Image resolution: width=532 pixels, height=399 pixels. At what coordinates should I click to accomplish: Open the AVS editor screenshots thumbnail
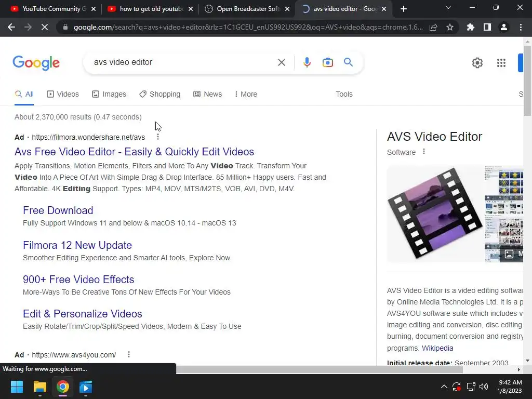click(504, 214)
